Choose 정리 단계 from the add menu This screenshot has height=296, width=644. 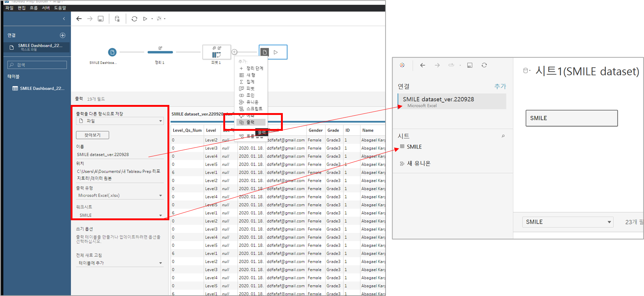(x=251, y=68)
